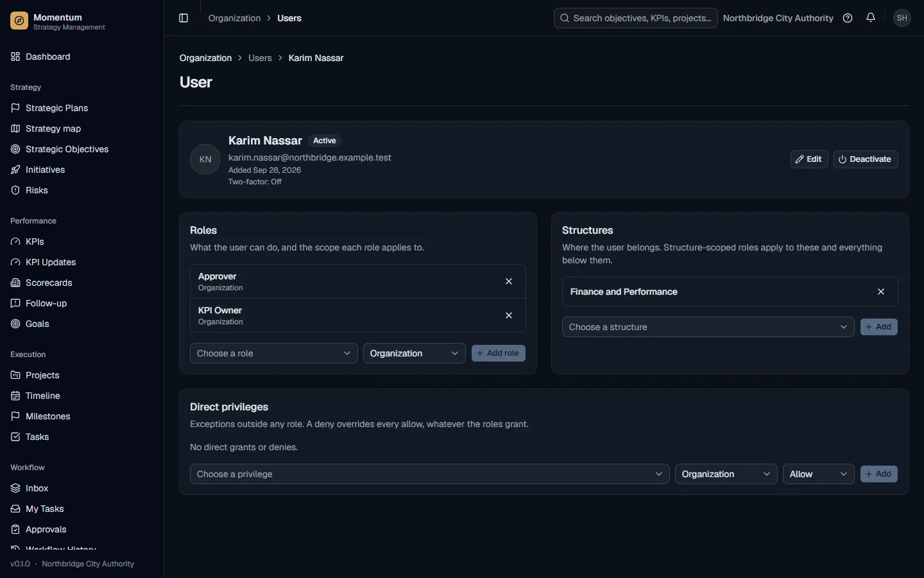Open Dashboard in the sidebar
This screenshot has height=578, width=924.
(x=81, y=57)
